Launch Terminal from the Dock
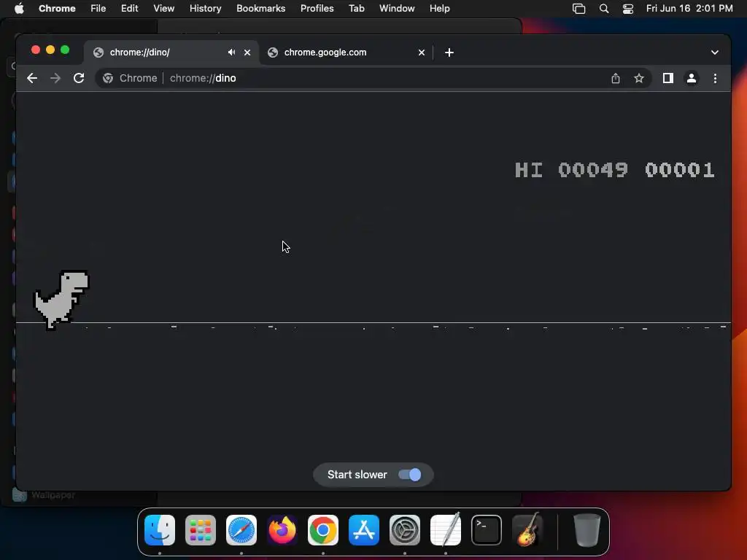The height and width of the screenshot is (560, 747). [487, 530]
